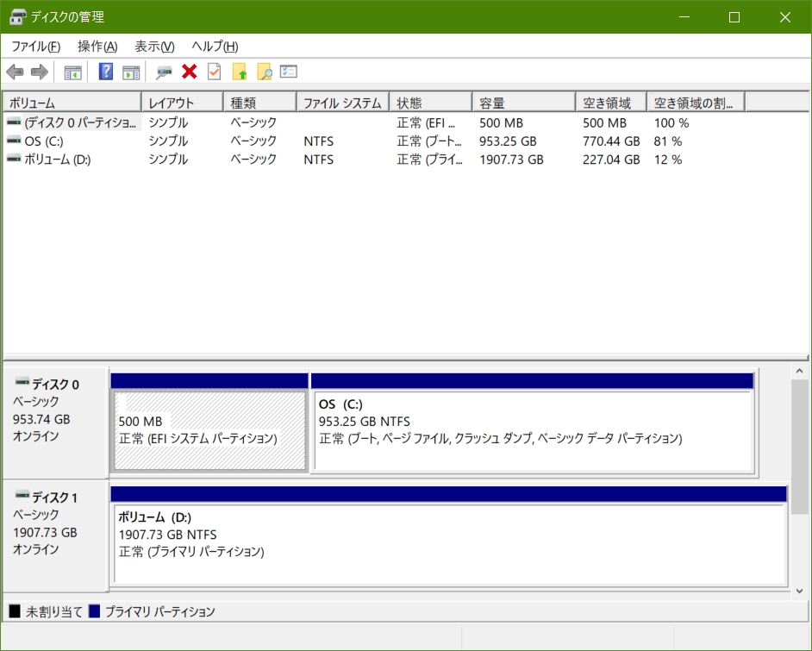Click the drive icon of ディスク 0 パーティション row
812x651 pixels.
(x=14, y=122)
